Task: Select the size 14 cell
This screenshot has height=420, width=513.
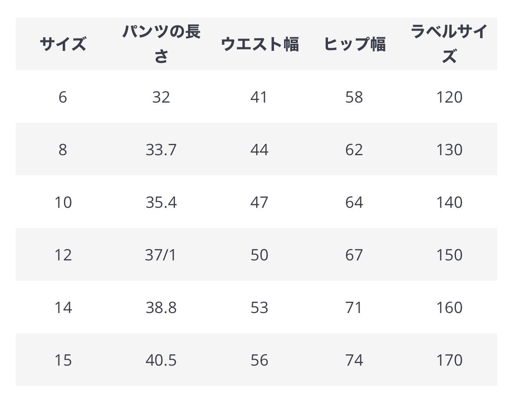Action: coord(63,307)
